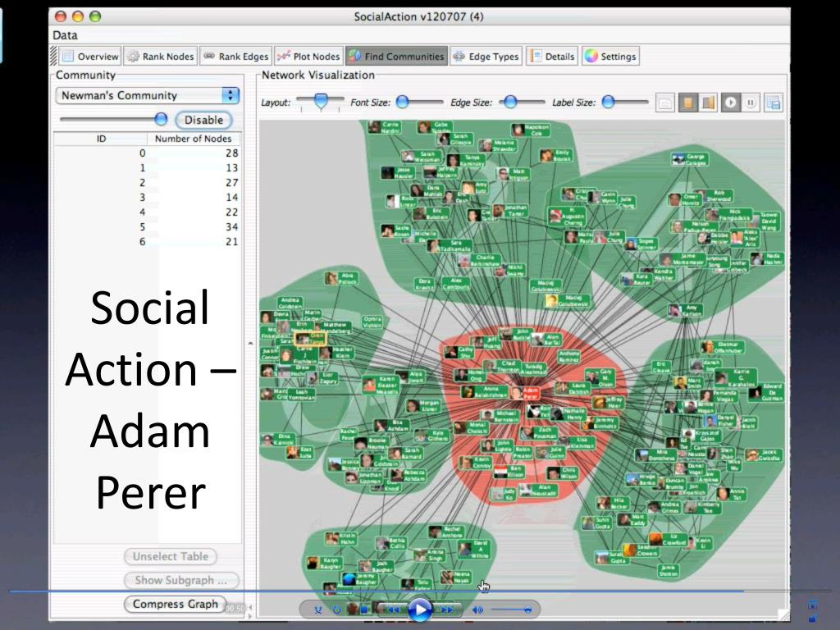The width and height of the screenshot is (840, 630).
Task: Click the community threshold slider handle
Action: pyautogui.click(x=161, y=119)
